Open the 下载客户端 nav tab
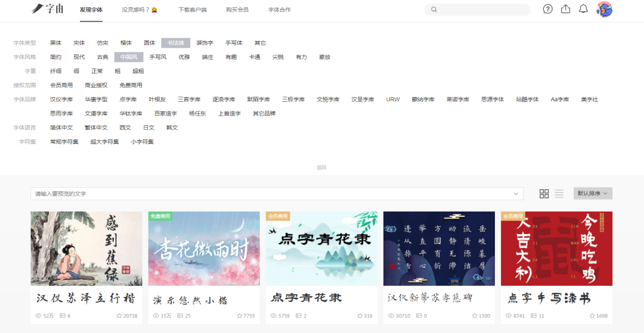The height and width of the screenshot is (333, 644). coord(192,10)
